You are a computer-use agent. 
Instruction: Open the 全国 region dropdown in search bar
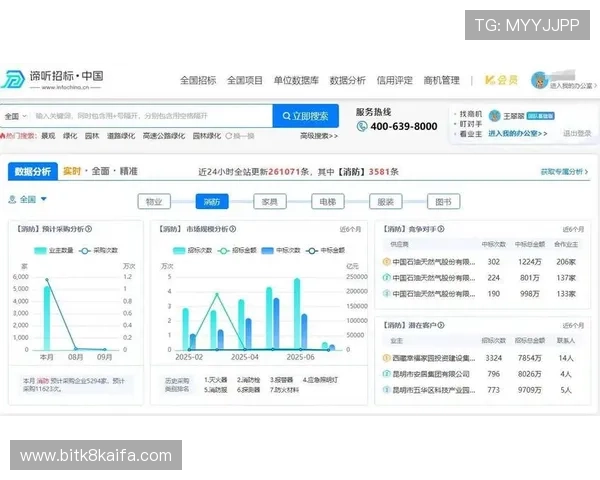(x=16, y=116)
